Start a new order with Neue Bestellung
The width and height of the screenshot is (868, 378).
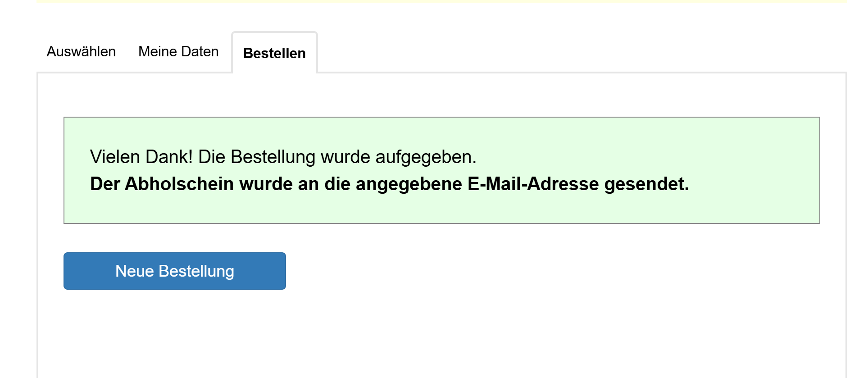click(x=175, y=271)
